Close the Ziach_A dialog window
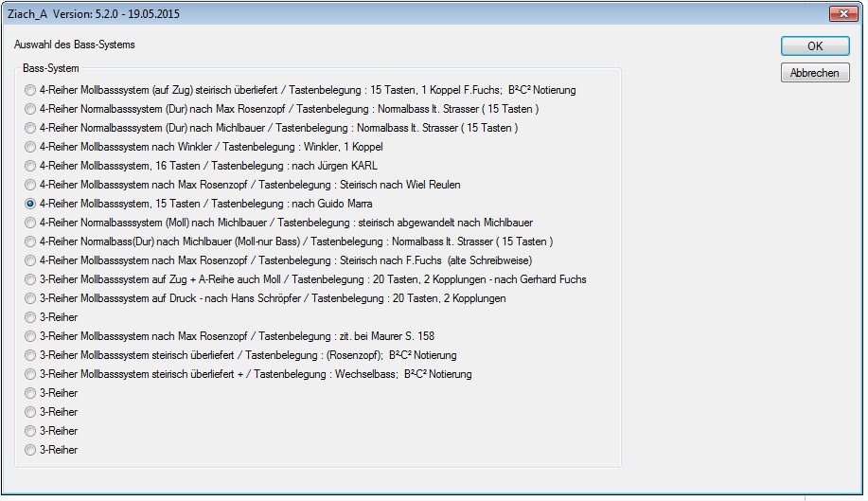868x501 pixels. coord(842,13)
